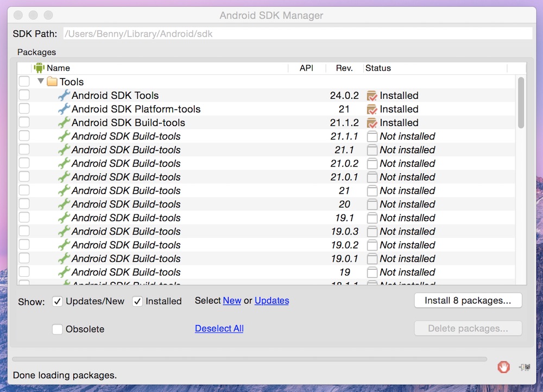
Task: Click the wrench icon beside Android SDK Tools
Action: [x=64, y=95]
